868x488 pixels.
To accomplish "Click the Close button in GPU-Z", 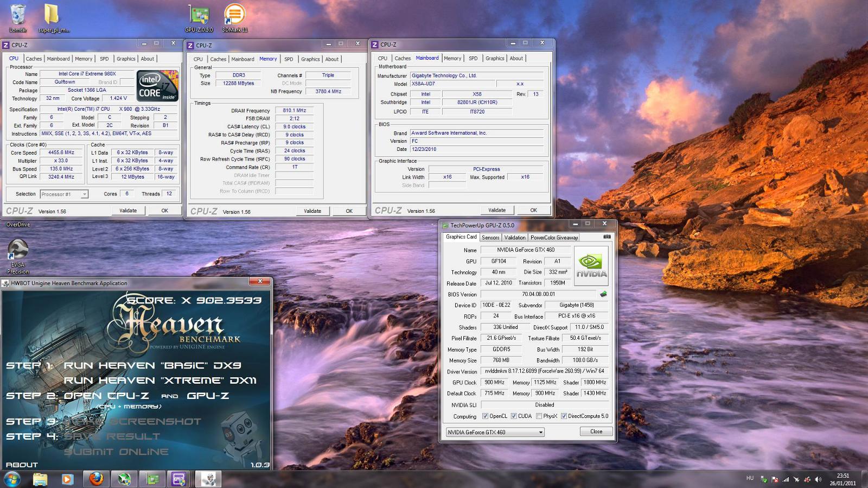I will (x=596, y=432).
